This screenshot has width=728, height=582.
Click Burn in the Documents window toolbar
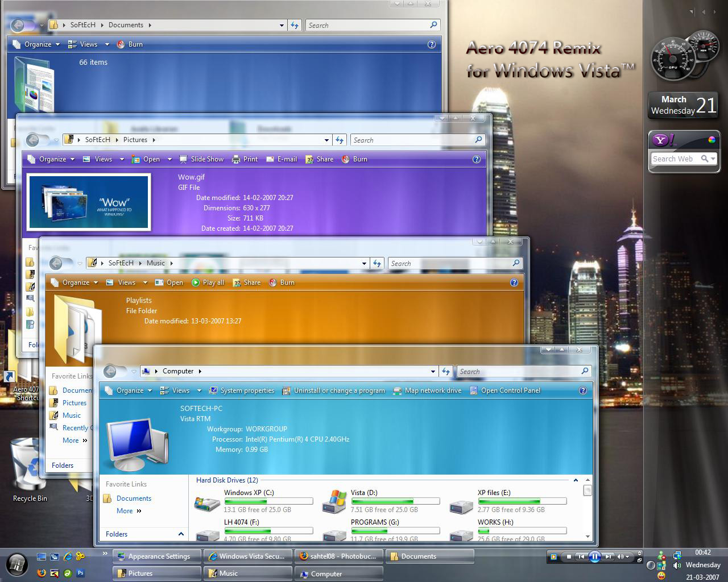[130, 44]
